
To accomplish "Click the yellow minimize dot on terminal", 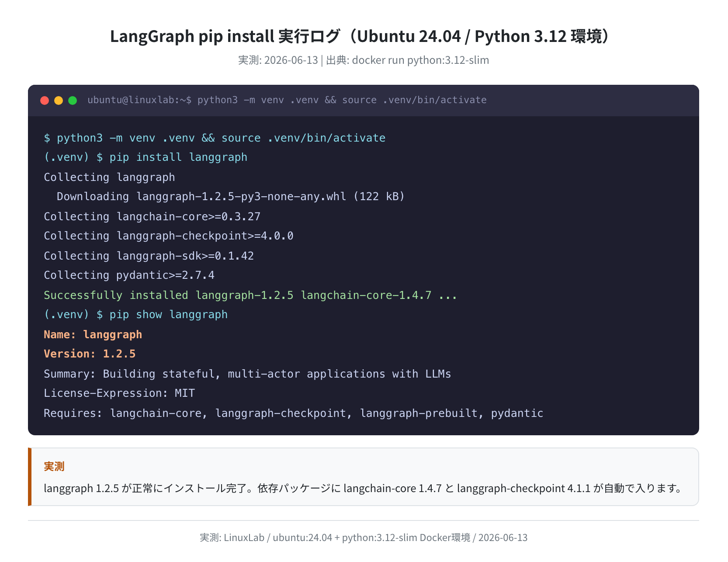I will pos(59,101).
